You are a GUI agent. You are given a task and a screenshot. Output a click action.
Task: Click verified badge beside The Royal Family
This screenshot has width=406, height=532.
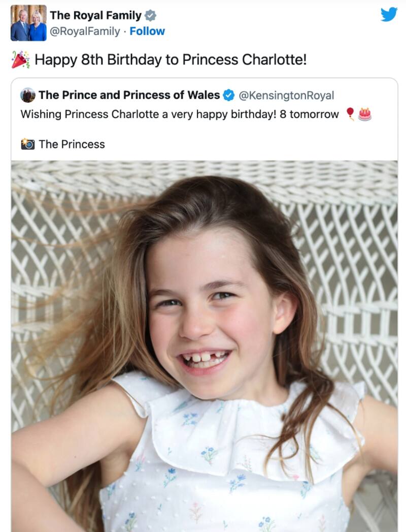click(150, 16)
